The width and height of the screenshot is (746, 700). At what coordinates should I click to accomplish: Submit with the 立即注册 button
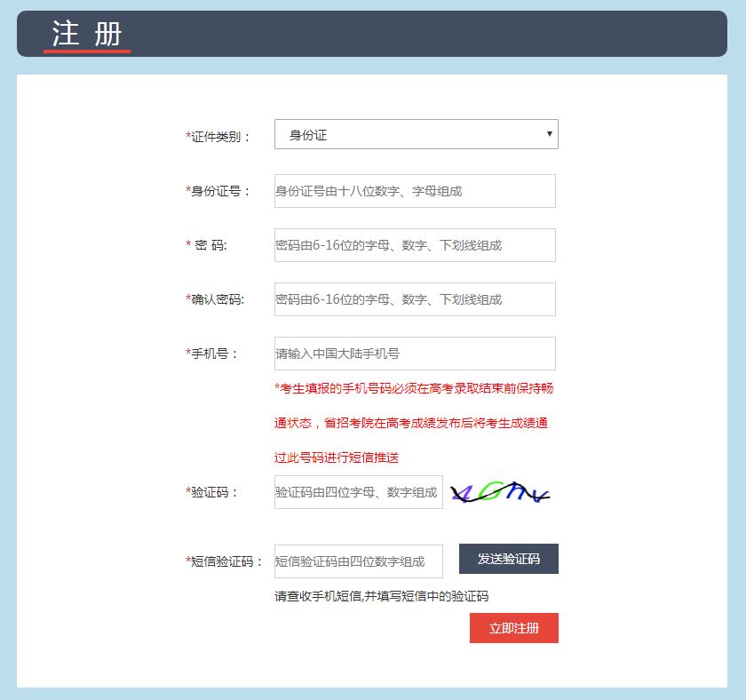tap(514, 628)
